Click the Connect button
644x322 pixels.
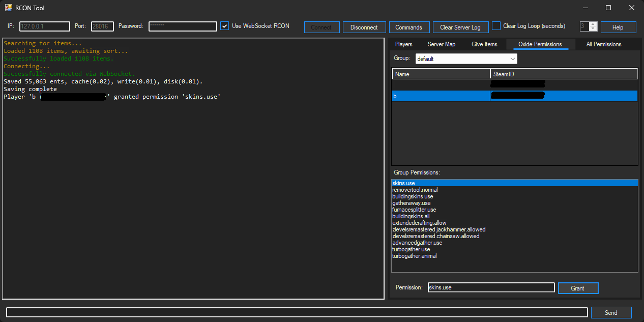tap(321, 27)
